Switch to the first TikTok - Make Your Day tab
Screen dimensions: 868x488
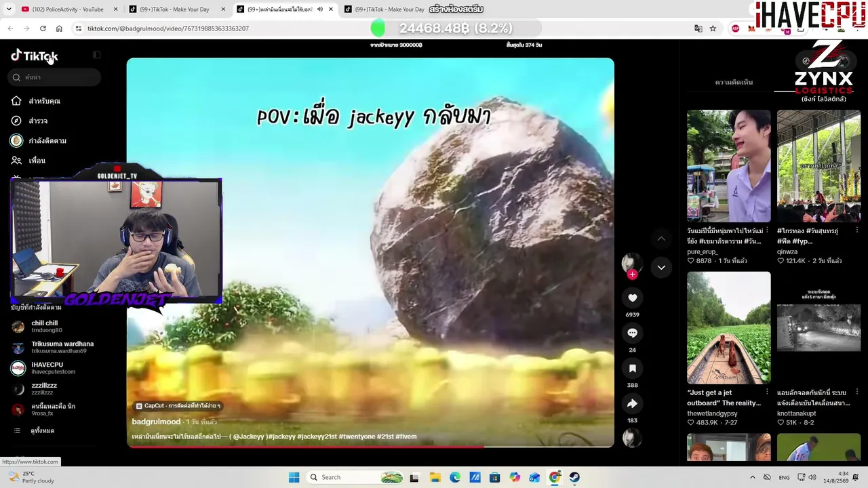[174, 9]
